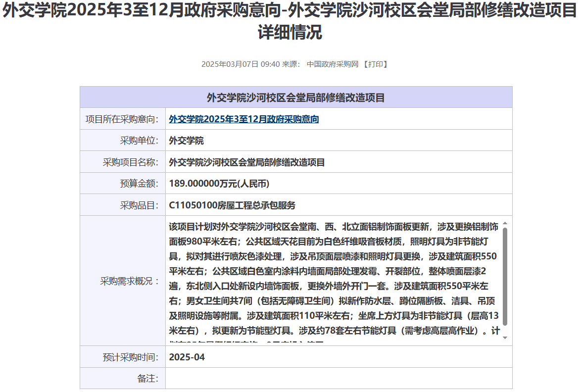Click the 2025年03月07日 publish date
Viewport: 579px width, 392px height.
point(230,64)
